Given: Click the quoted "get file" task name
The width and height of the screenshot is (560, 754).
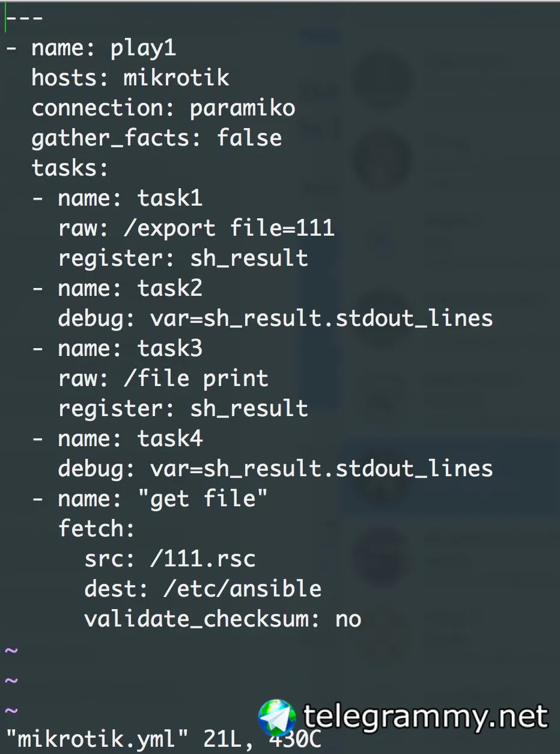Looking at the screenshot, I should [x=202, y=498].
